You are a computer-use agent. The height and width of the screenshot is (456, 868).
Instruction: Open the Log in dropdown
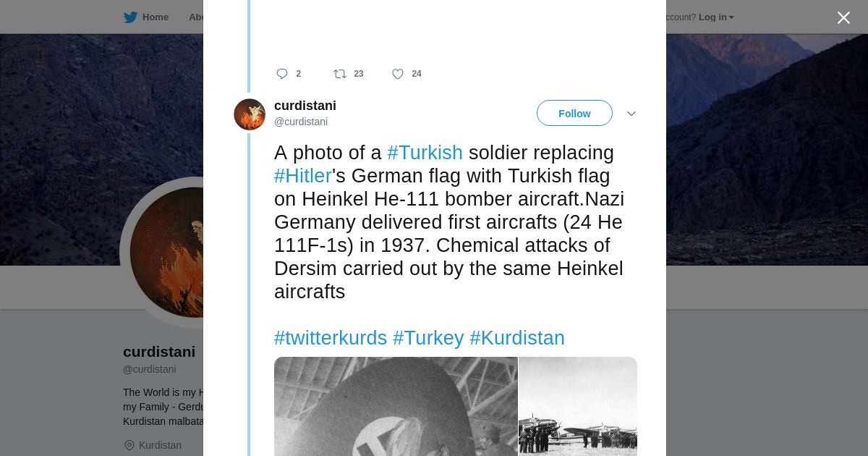point(716,17)
